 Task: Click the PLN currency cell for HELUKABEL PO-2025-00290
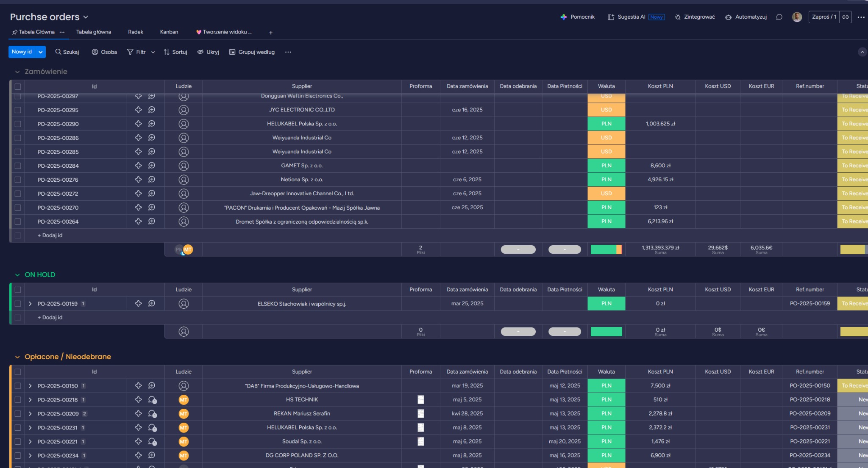[x=606, y=124]
